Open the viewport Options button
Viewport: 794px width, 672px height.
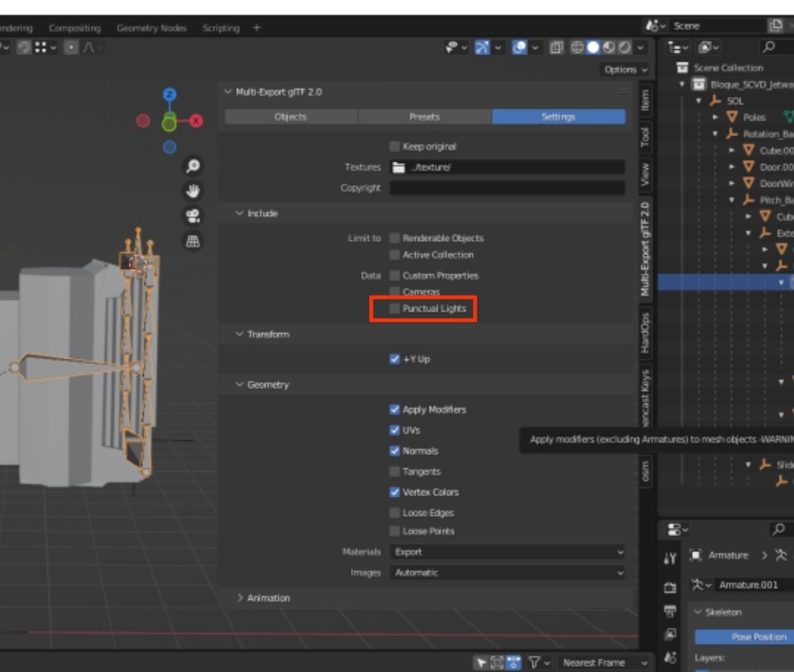pyautogui.click(x=626, y=70)
